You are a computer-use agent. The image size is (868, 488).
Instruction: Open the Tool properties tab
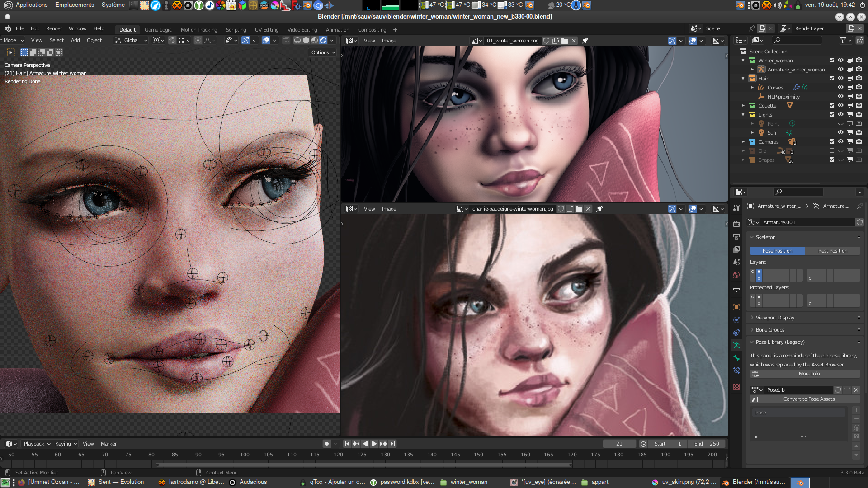(x=736, y=208)
